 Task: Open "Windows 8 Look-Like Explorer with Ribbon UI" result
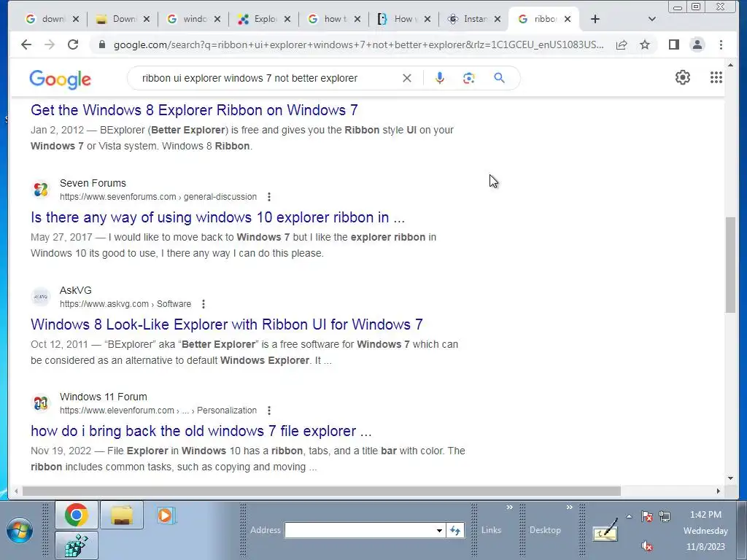point(227,324)
